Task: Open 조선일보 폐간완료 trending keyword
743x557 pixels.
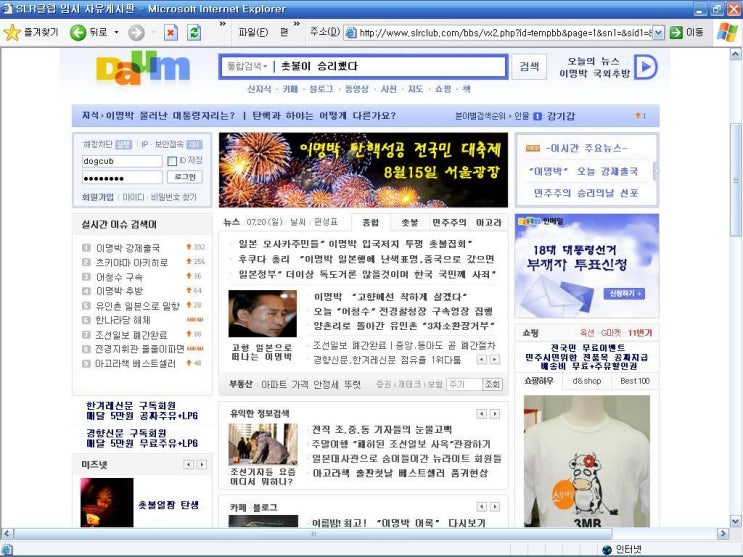Action: click(131, 335)
